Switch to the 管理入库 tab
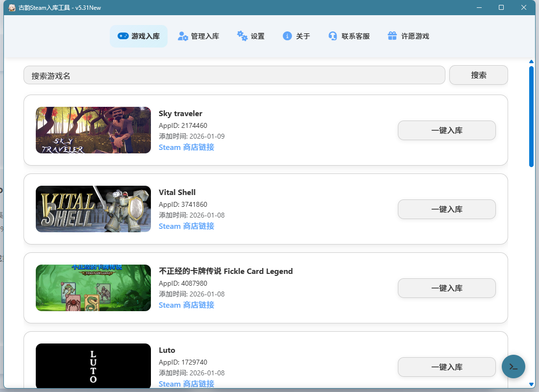 tap(198, 36)
